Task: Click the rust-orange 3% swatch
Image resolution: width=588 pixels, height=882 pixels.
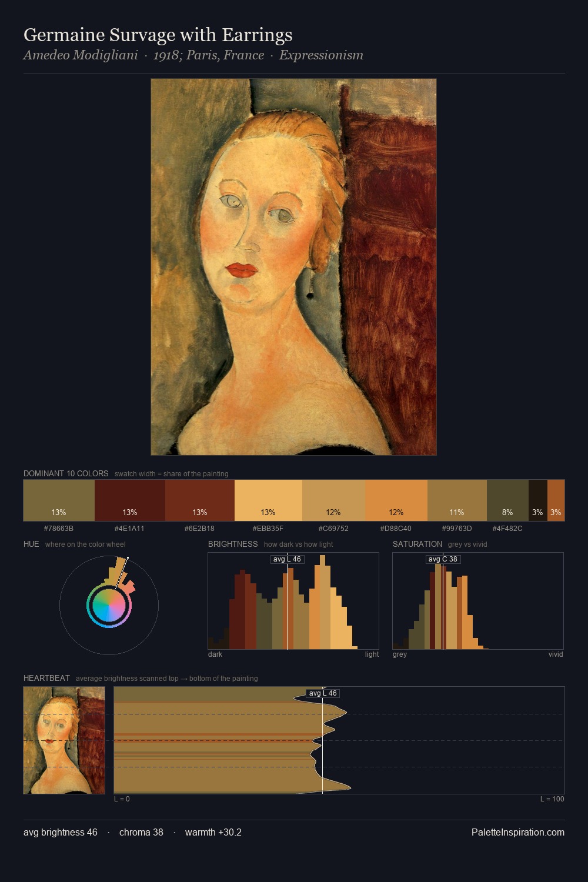Action: [556, 500]
